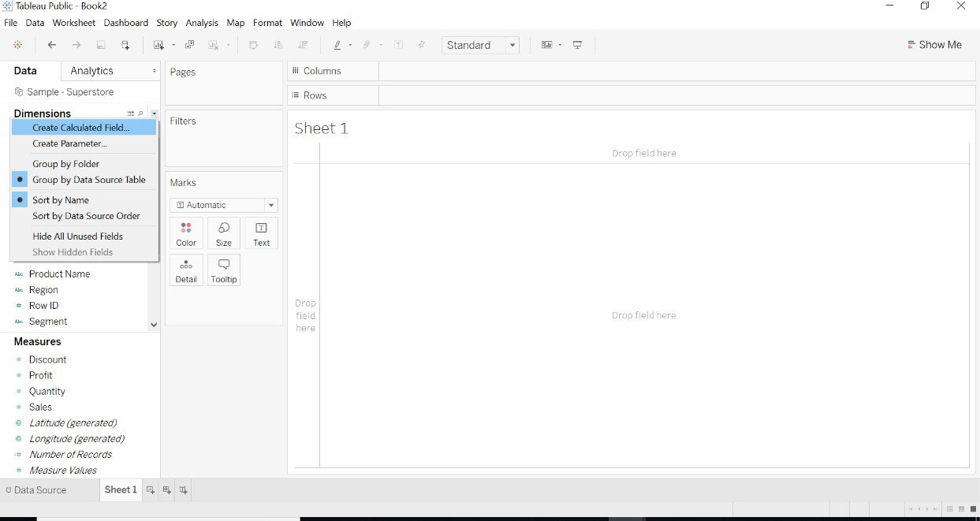Choose Create Calculated Field menu entry

(x=84, y=128)
